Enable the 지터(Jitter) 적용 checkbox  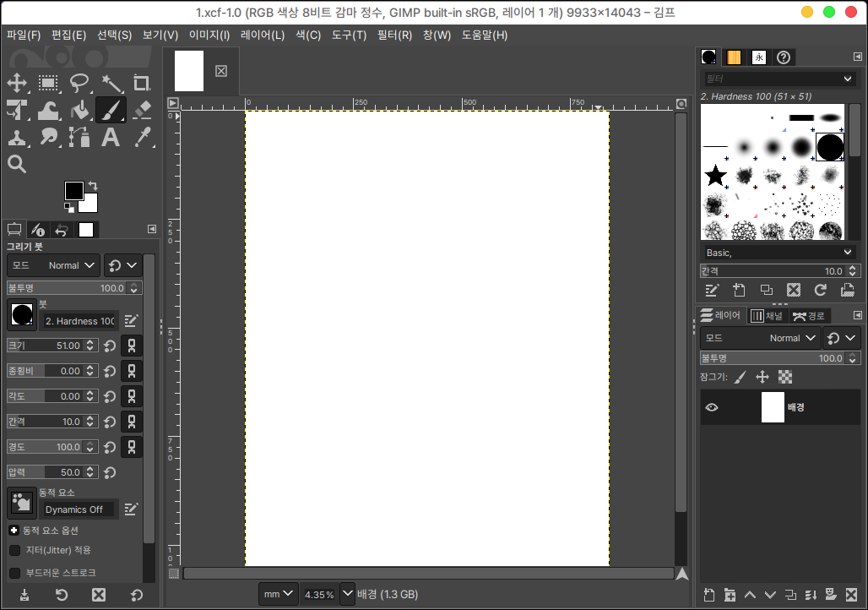pyautogui.click(x=14, y=550)
